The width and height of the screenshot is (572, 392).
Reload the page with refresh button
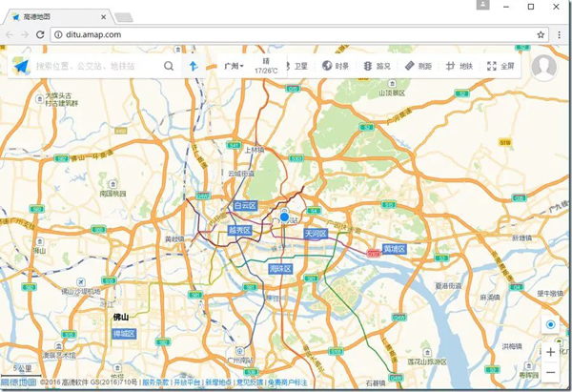tap(40, 34)
